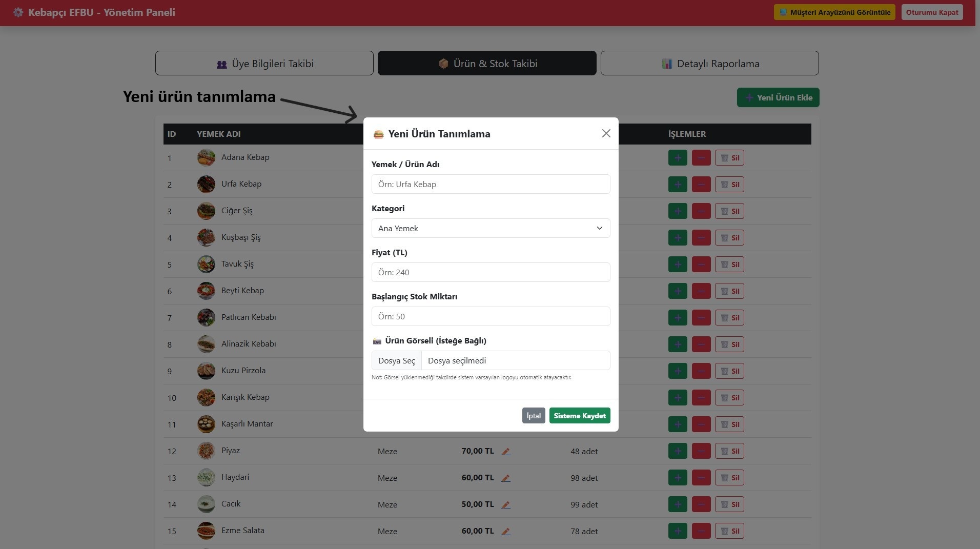Click Dosya Seç to choose product image
The height and width of the screenshot is (549, 980).
tap(397, 360)
